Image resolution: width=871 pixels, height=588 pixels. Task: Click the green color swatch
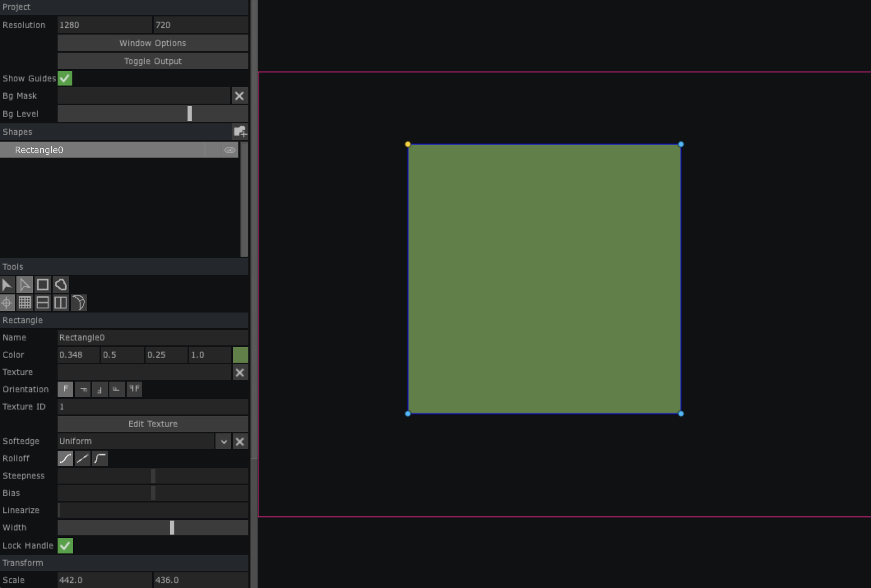(240, 355)
